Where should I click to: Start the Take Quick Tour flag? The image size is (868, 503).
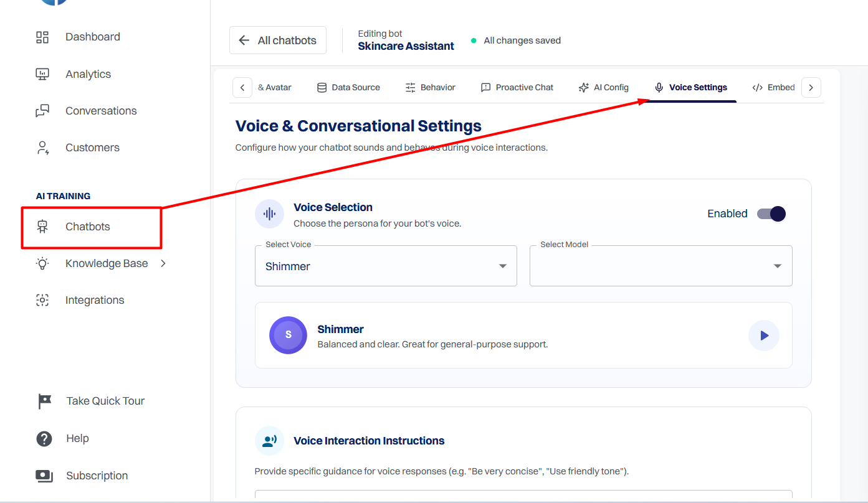[44, 402]
